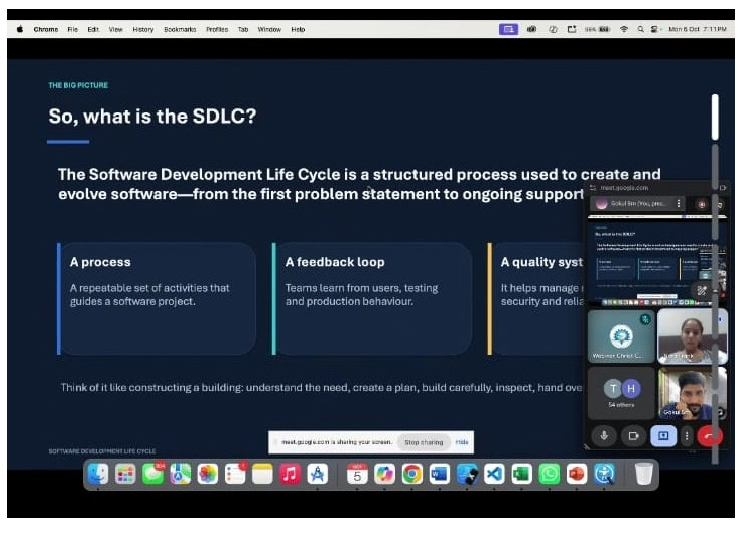Open the 54 others participants tile

(621, 393)
